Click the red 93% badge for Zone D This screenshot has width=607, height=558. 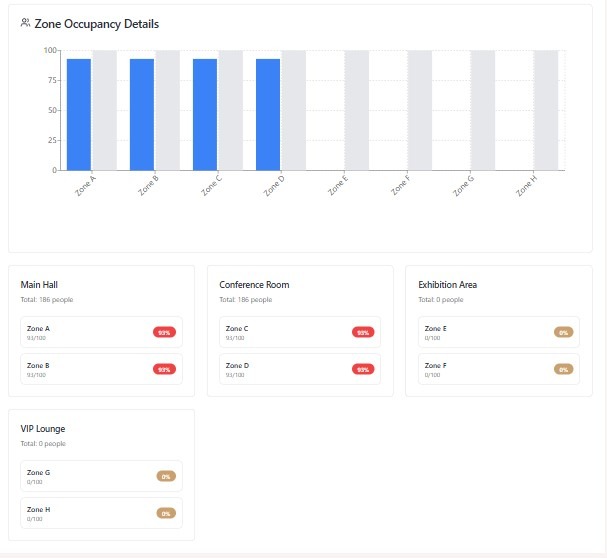click(363, 369)
